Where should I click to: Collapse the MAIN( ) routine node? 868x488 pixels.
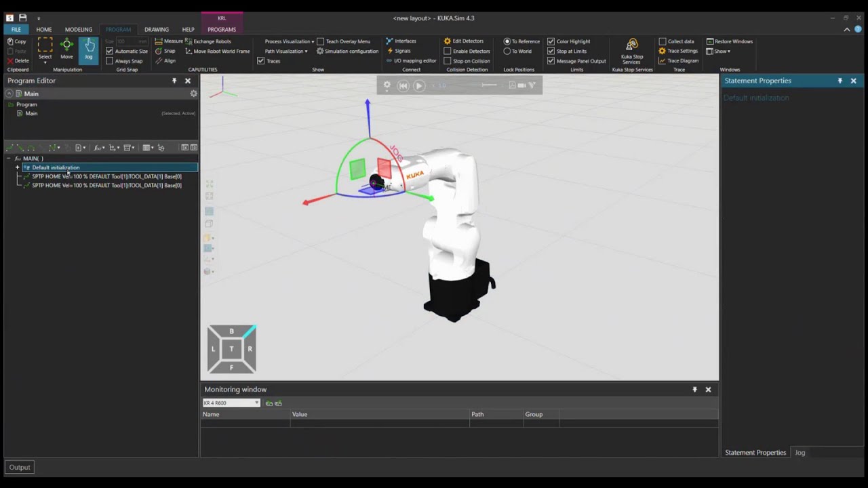(x=8, y=159)
